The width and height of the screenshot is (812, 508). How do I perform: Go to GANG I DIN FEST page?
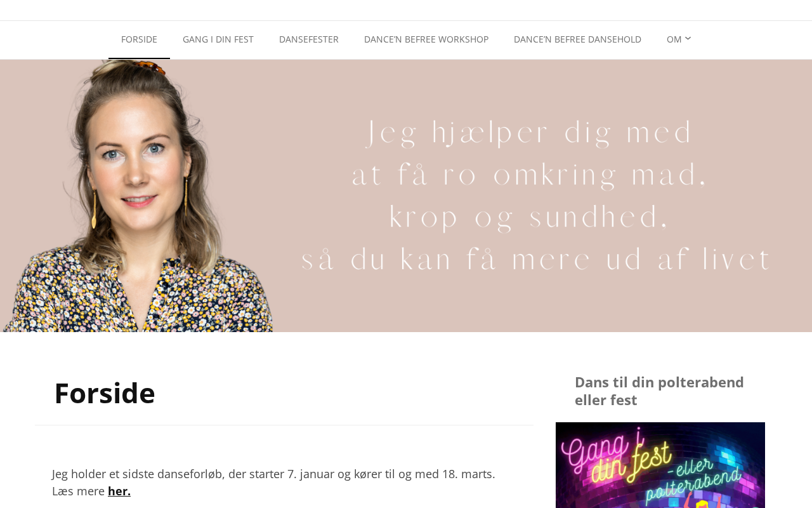218,39
